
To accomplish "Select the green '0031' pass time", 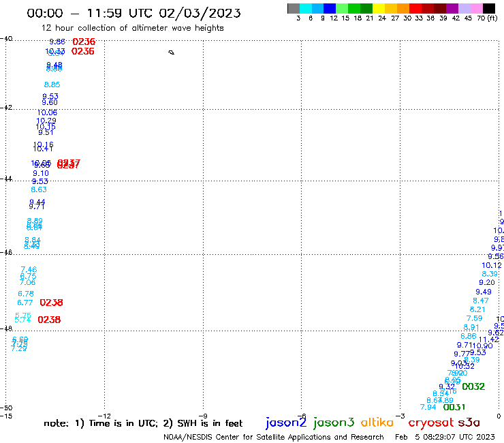I will (454, 408).
